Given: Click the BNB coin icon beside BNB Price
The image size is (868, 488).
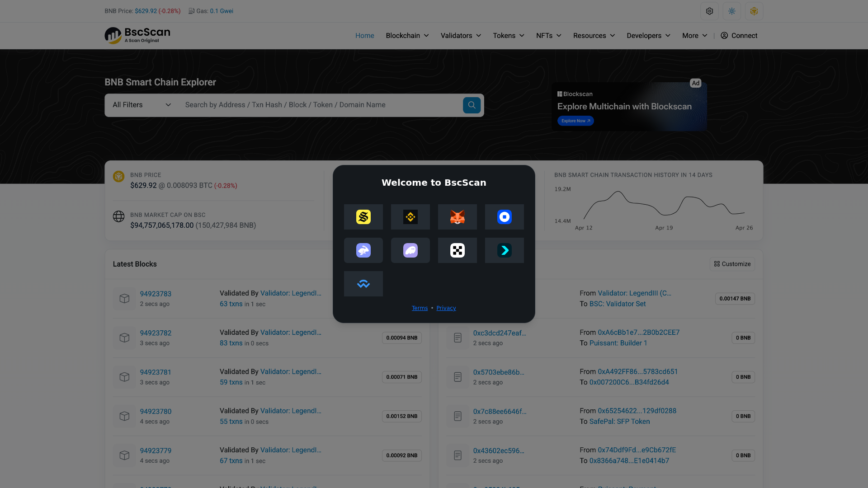Looking at the screenshot, I should tap(118, 176).
